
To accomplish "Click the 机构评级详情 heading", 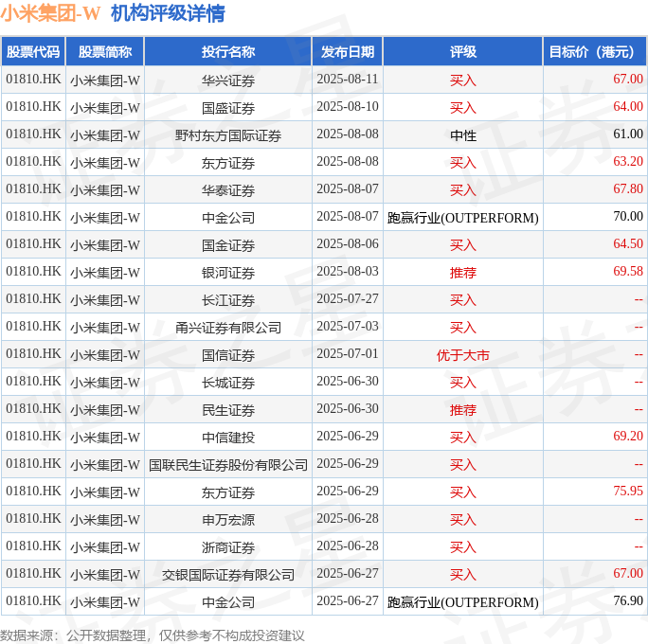I will (x=168, y=13).
